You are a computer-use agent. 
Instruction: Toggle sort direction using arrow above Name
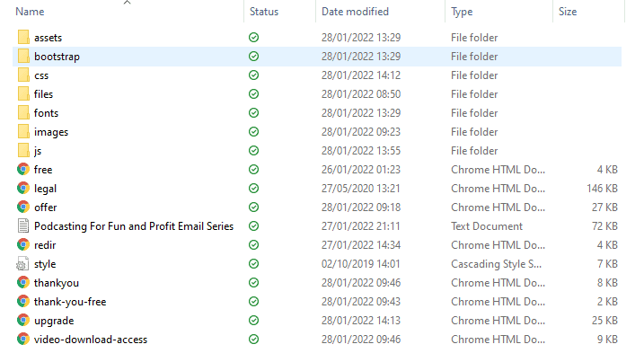point(127,3)
